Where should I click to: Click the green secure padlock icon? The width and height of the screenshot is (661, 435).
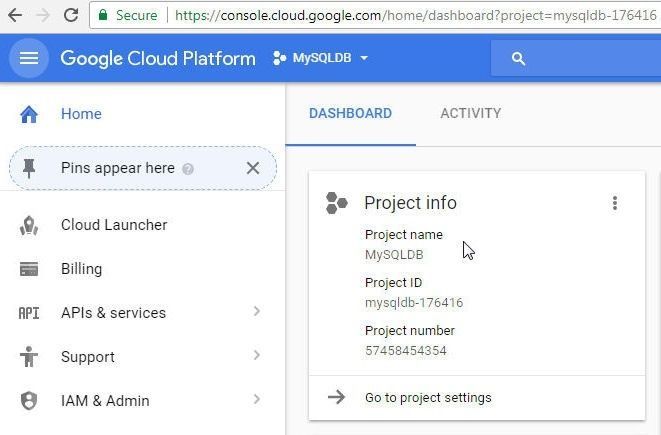pyautogui.click(x=102, y=15)
